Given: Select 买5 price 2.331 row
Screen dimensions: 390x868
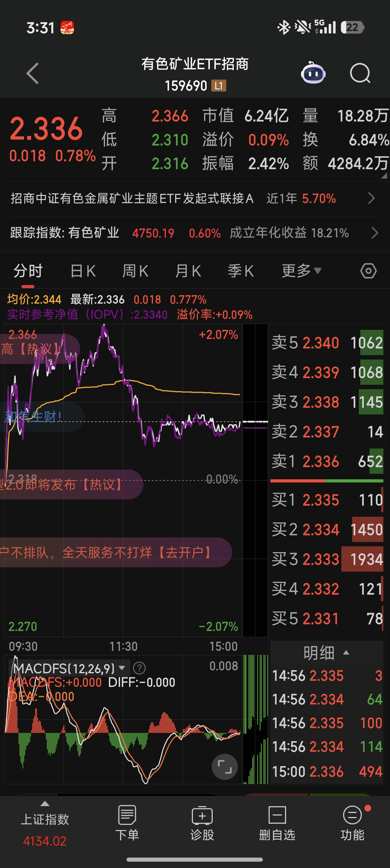Looking at the screenshot, I should click(x=327, y=619).
